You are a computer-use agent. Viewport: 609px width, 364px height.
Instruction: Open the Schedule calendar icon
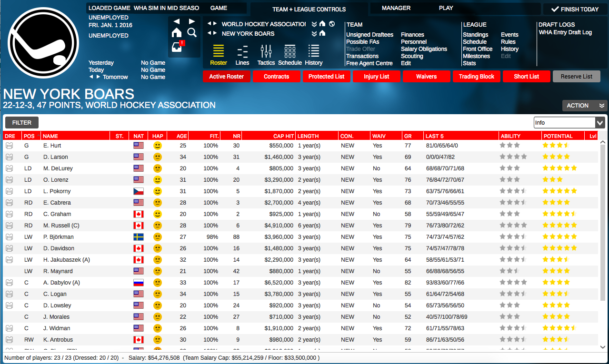click(289, 54)
